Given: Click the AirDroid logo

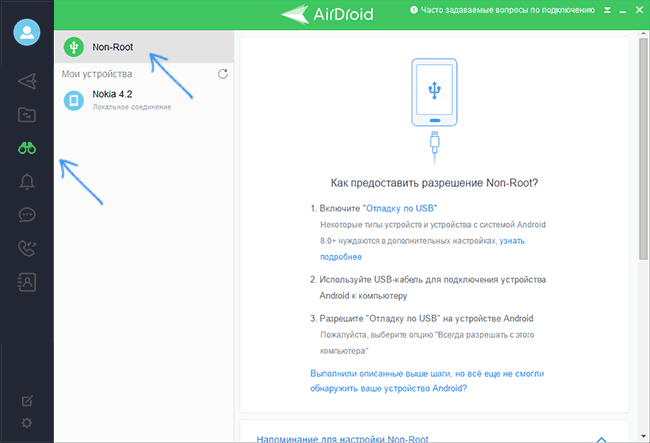Looking at the screenshot, I should coord(327,14).
